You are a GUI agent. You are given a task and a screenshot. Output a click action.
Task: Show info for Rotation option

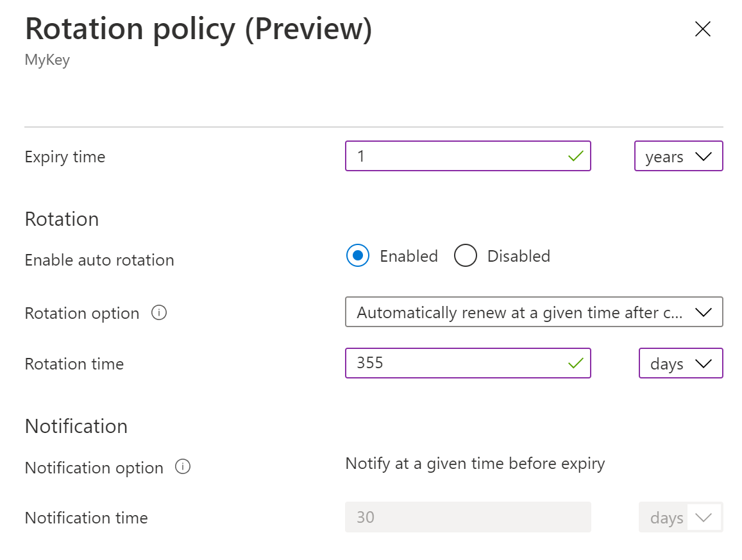coord(159,313)
